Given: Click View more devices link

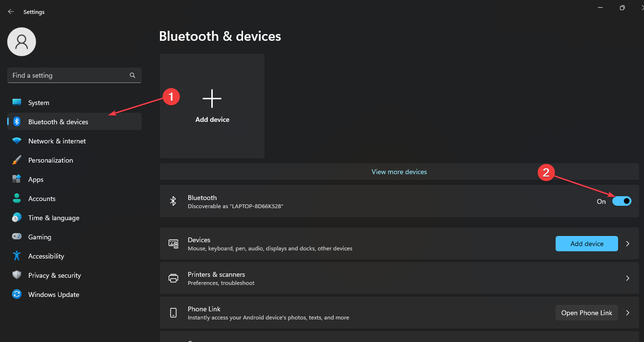Looking at the screenshot, I should point(399,172).
